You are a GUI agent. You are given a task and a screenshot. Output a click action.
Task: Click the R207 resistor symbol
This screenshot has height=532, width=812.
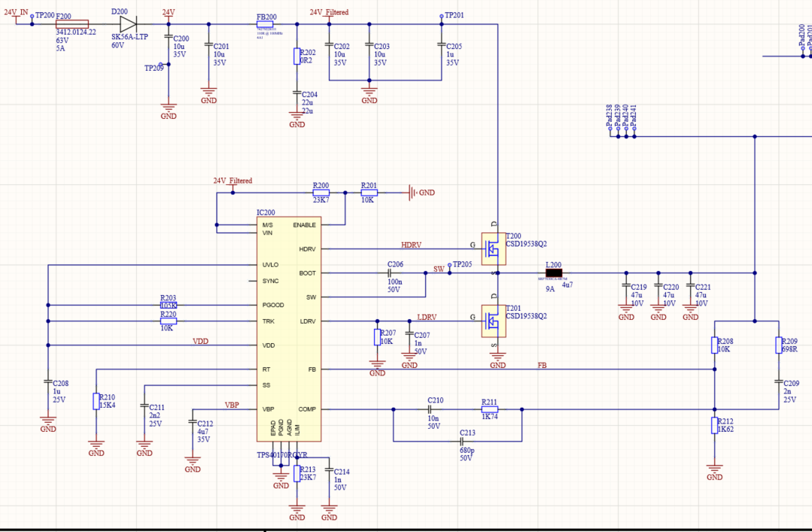click(x=377, y=337)
